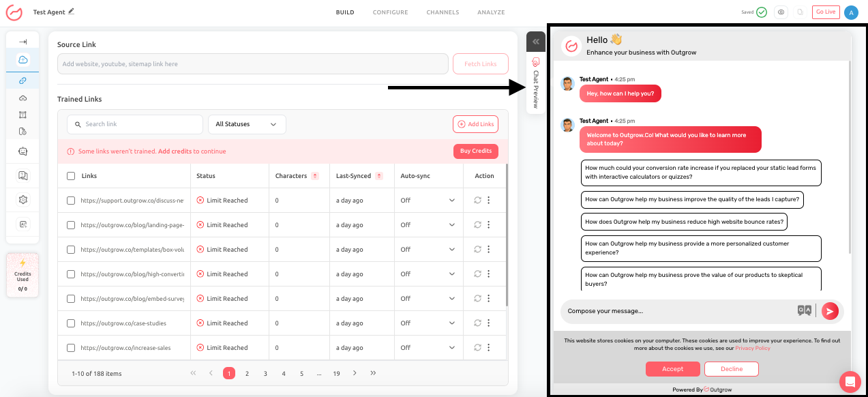Check the outgrow.co/increase-sales row checkbox
Screen dimensions: 868x397
tap(71, 348)
